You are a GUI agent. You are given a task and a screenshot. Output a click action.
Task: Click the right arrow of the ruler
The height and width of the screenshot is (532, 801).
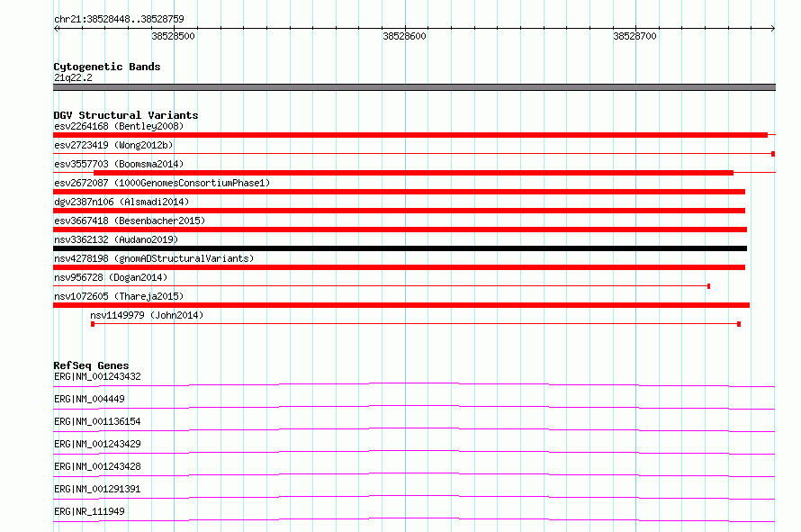772,28
